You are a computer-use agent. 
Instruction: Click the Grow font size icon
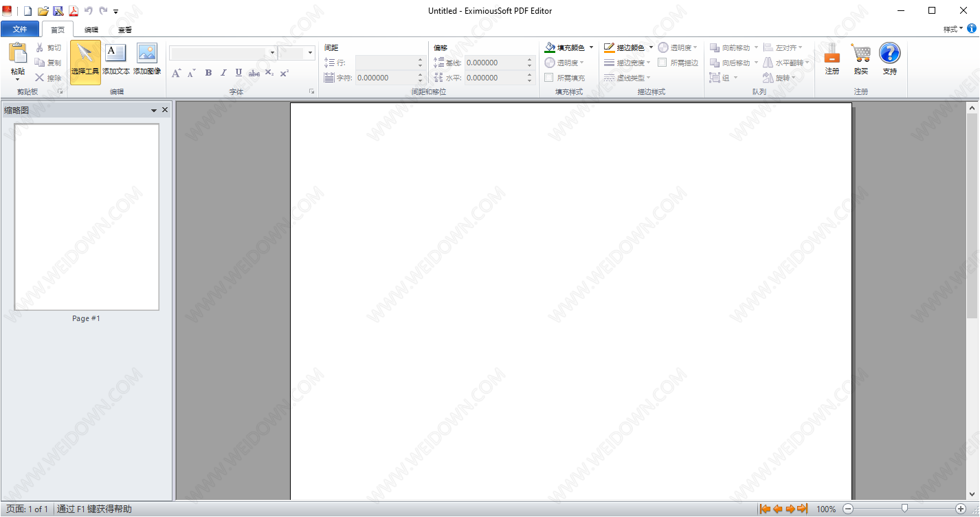(177, 73)
